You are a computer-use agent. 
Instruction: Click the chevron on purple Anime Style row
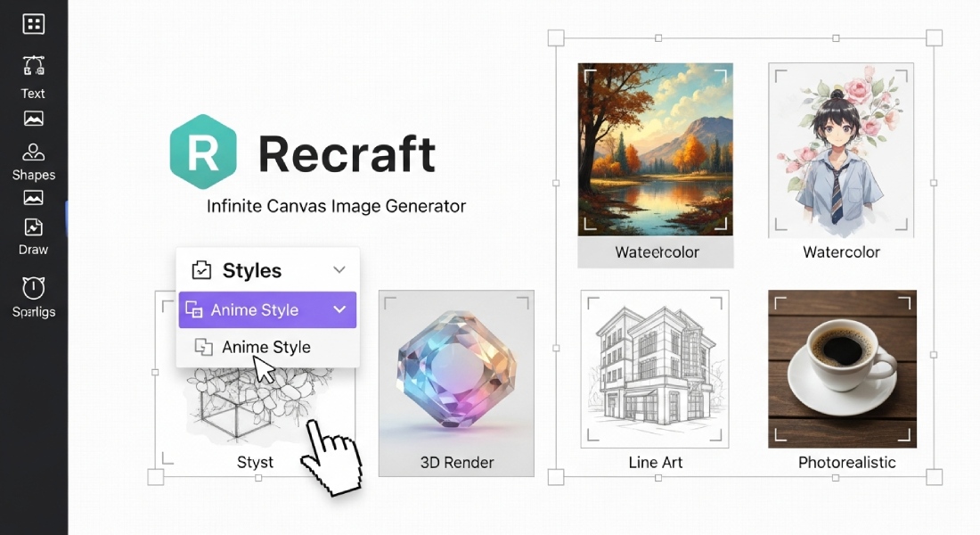(339, 309)
